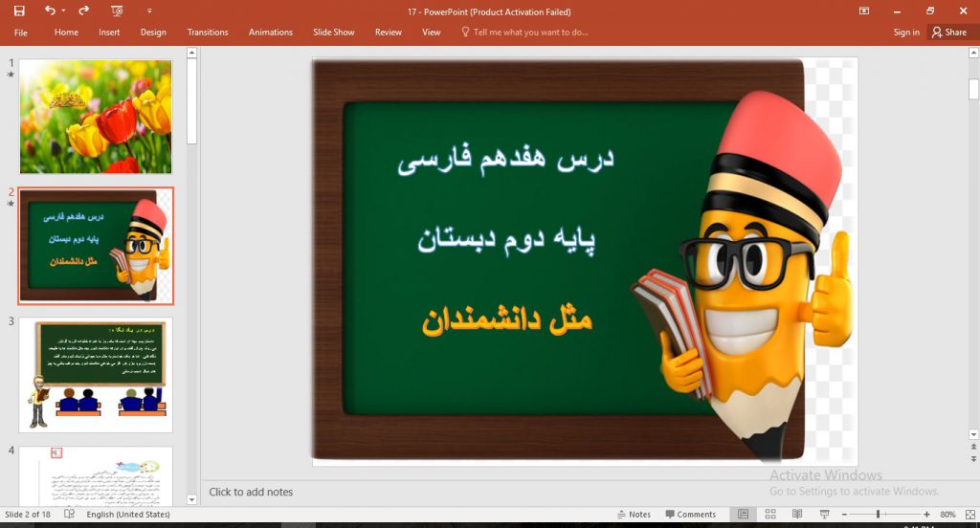
Task: Toggle the Comments pane in status bar
Action: tap(690, 515)
